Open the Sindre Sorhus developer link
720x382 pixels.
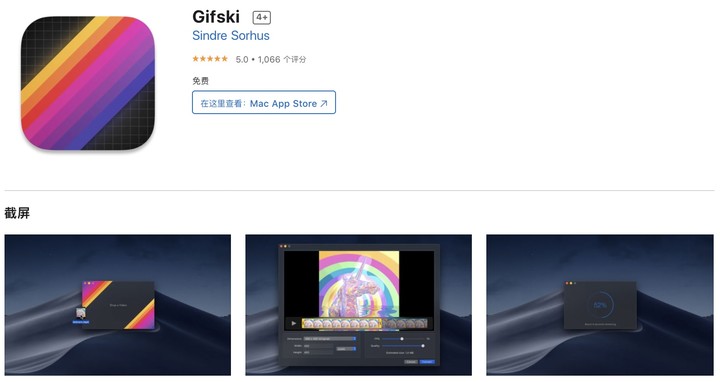click(x=231, y=35)
